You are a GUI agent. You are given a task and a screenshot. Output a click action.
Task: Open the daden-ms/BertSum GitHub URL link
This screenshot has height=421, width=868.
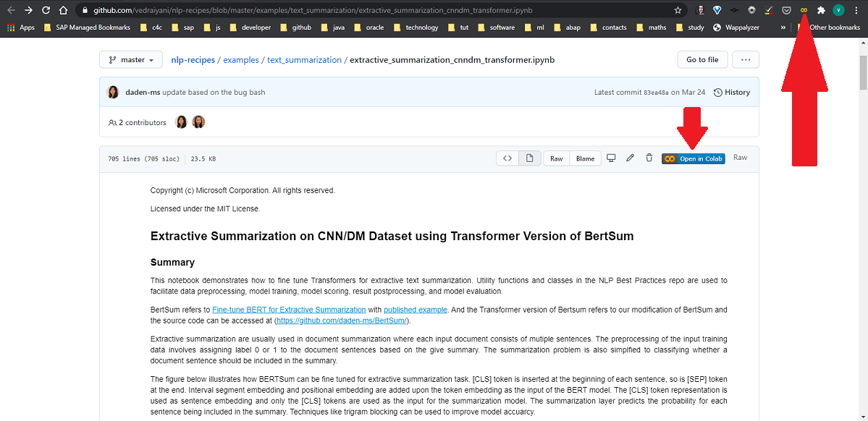tap(342, 320)
